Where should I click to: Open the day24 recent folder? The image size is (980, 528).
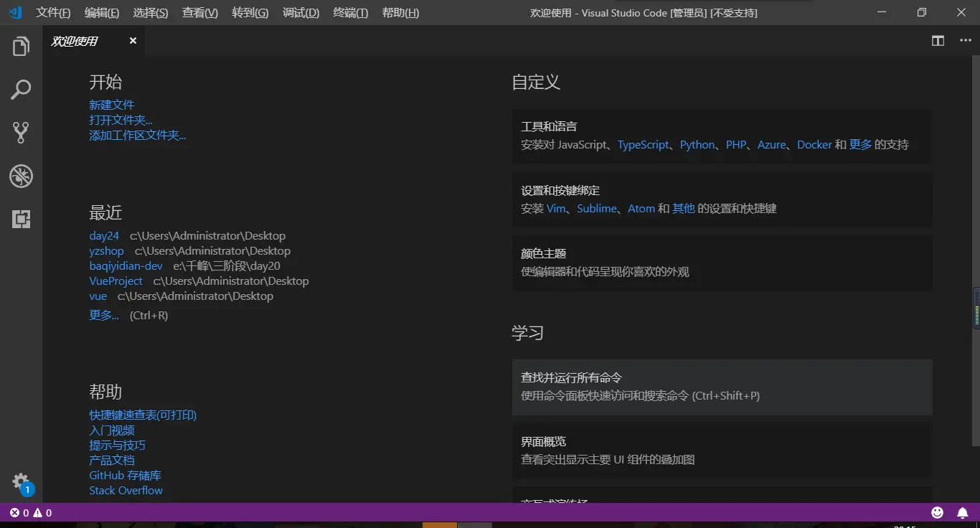pyautogui.click(x=103, y=235)
